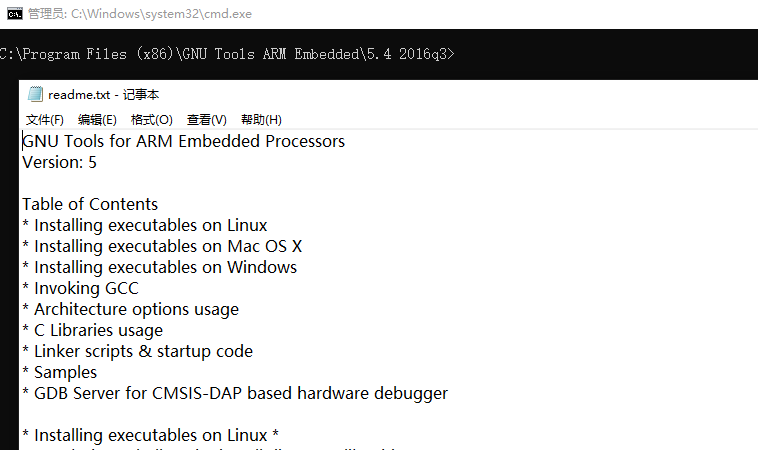Open the 查看(V) menu

[207, 119]
